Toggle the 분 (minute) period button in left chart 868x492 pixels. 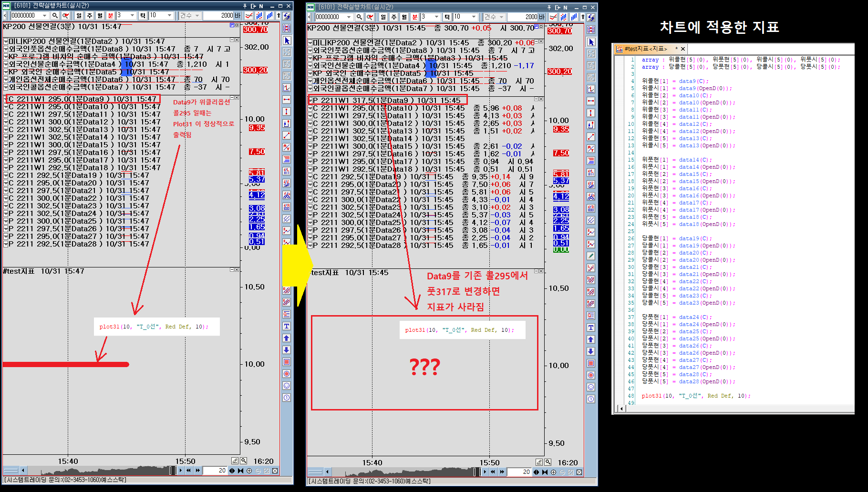[x=111, y=16]
